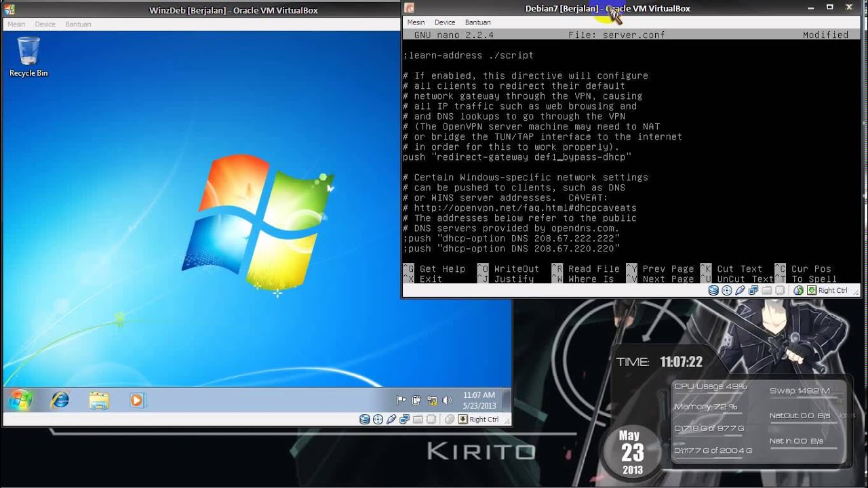The width and height of the screenshot is (868, 488).
Task: Click mouse integration indicator in WinzDeb status bar
Action: pyautogui.click(x=450, y=419)
